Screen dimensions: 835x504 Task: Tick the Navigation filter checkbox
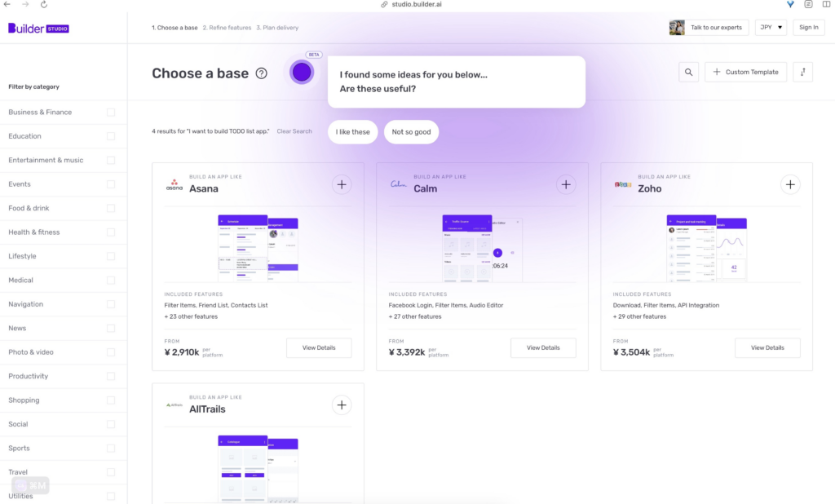tap(111, 304)
